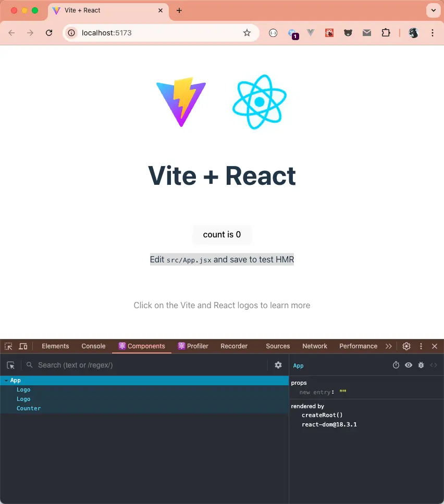Click the props section label

[x=299, y=383]
